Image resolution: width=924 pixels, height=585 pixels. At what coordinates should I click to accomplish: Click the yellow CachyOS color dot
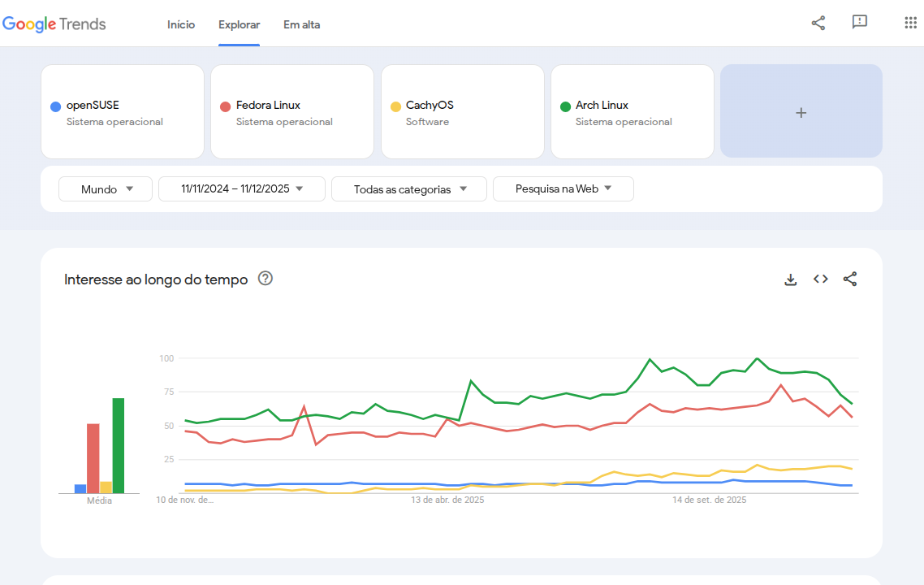point(396,106)
